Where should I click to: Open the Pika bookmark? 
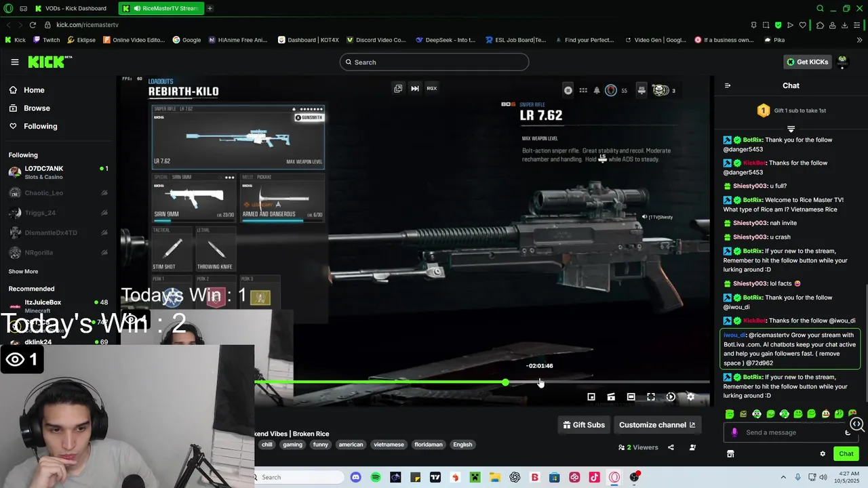(774, 40)
